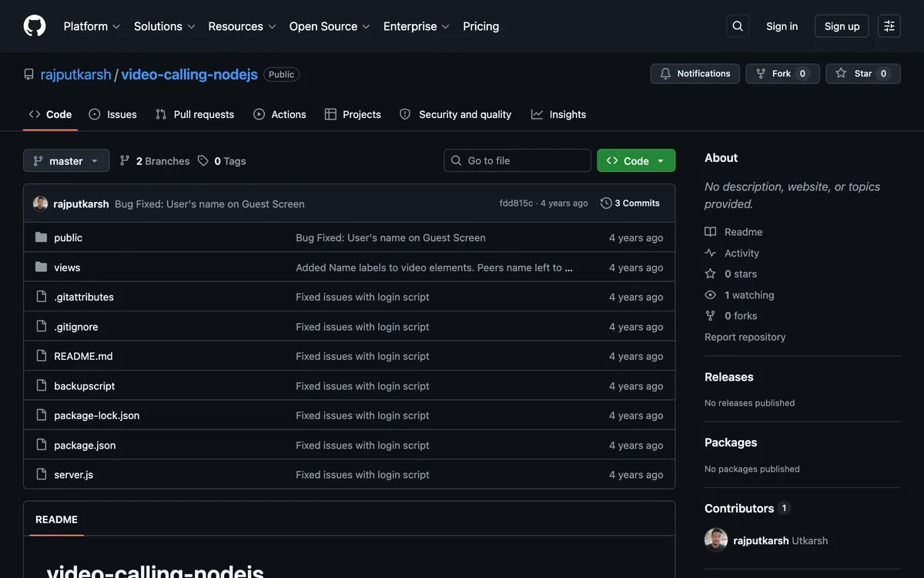Click the fork icon beside 0 forks
This screenshot has height=578, width=924.
[711, 316]
